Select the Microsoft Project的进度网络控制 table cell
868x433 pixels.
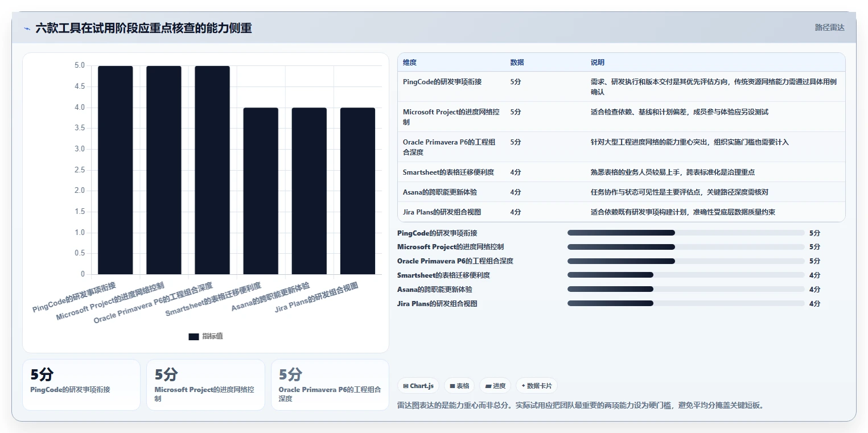pos(451,117)
